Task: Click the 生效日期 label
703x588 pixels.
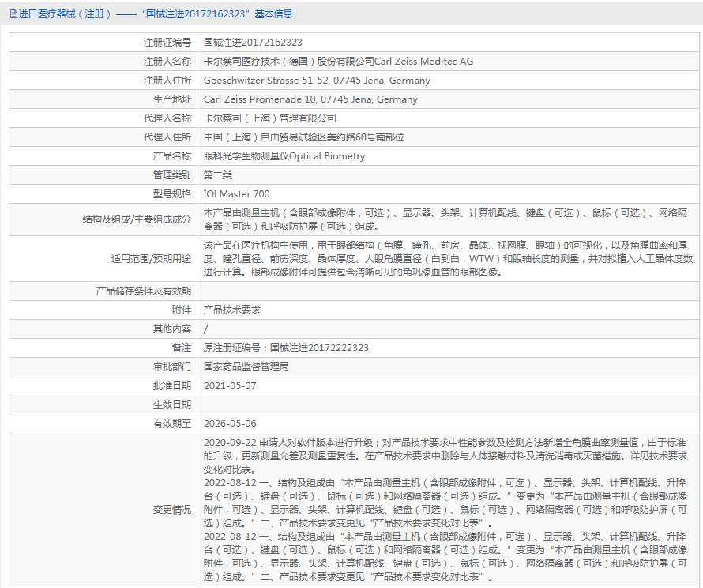Action: [x=171, y=405]
